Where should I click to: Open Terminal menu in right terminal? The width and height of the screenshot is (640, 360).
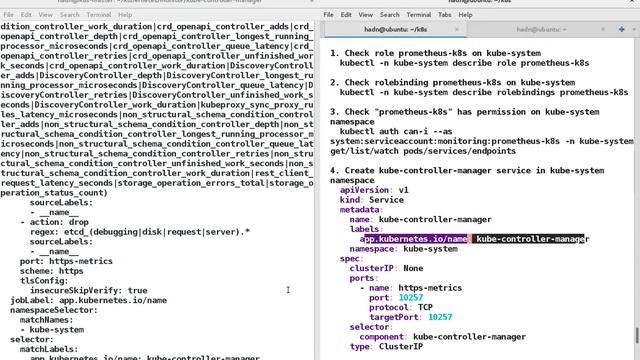418,15
